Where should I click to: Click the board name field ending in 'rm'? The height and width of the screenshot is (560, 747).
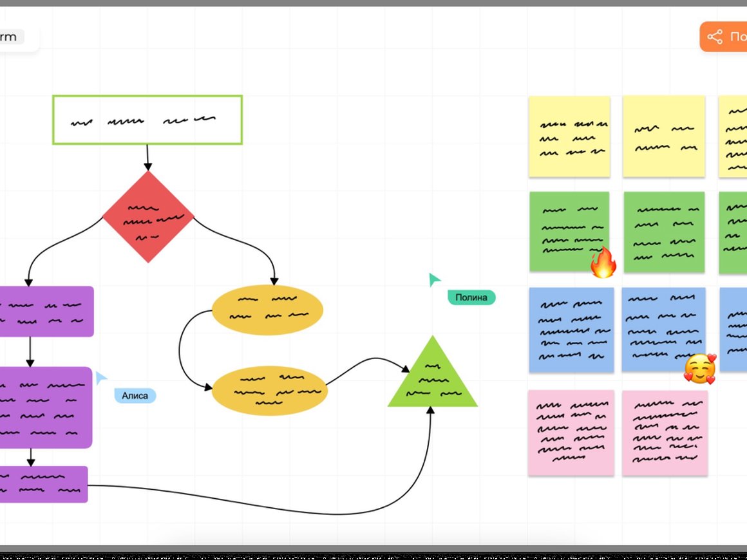(x=9, y=37)
